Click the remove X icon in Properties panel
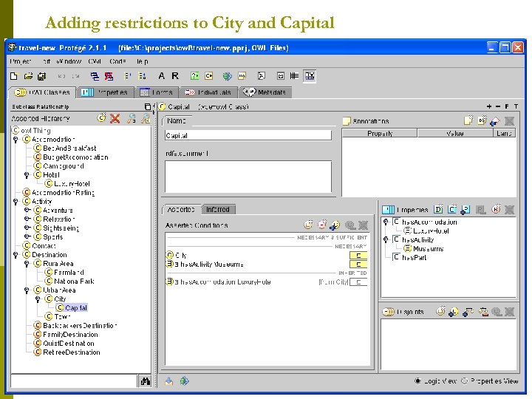 click(x=509, y=210)
